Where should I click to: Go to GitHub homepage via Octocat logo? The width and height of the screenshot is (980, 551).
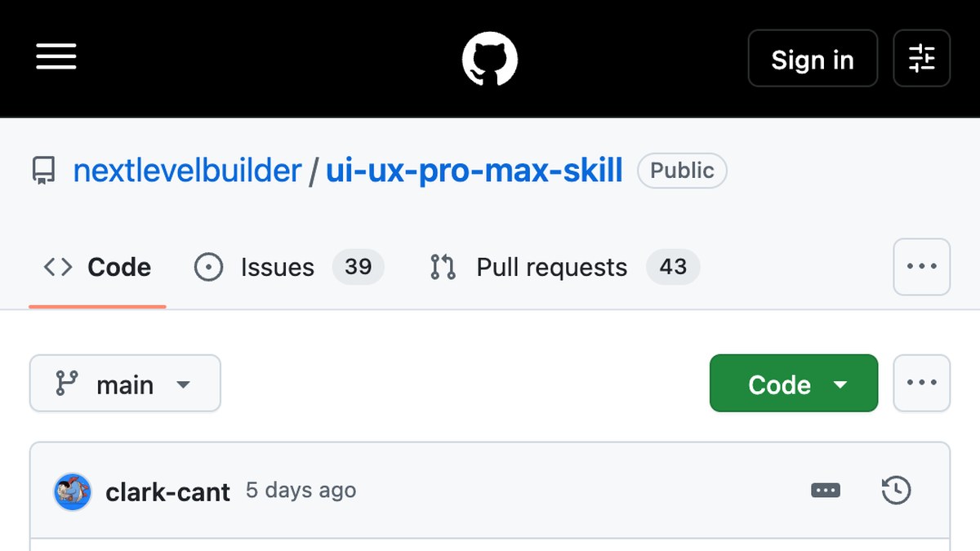pos(490,58)
